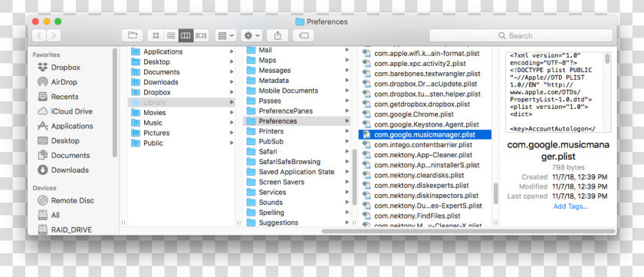Select com.google.Chrome.plist file
This screenshot has width=644, height=277.
425,114
